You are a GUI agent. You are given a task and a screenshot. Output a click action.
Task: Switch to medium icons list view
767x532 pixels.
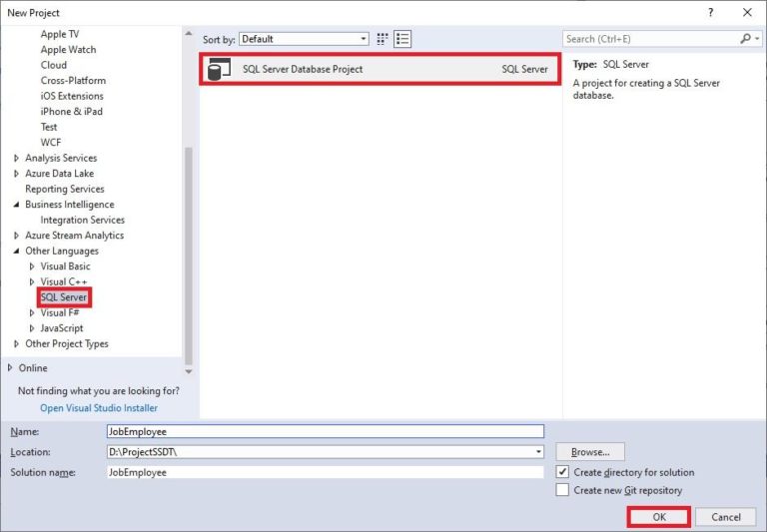pos(402,39)
